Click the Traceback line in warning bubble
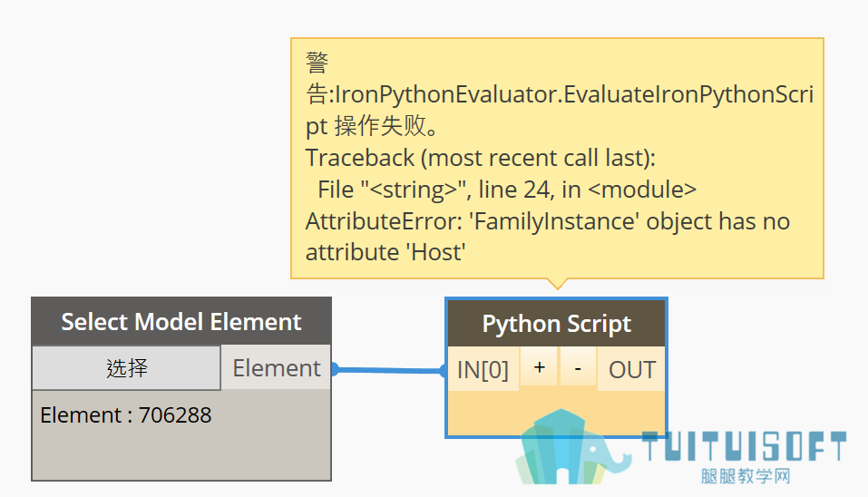This screenshot has width=868, height=497. [x=481, y=159]
